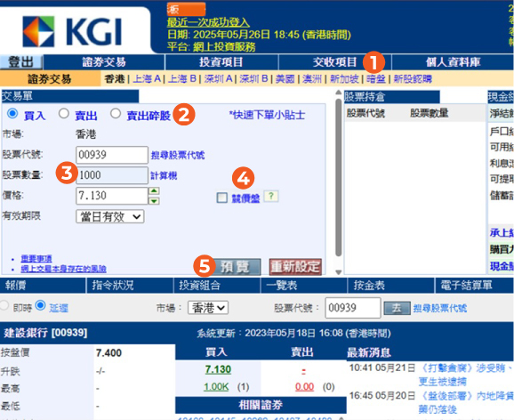Switch to the 電子結算單 tab

click(x=475, y=286)
